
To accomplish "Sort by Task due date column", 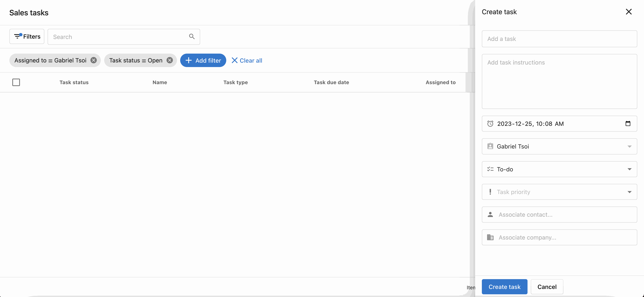I will coord(331,82).
